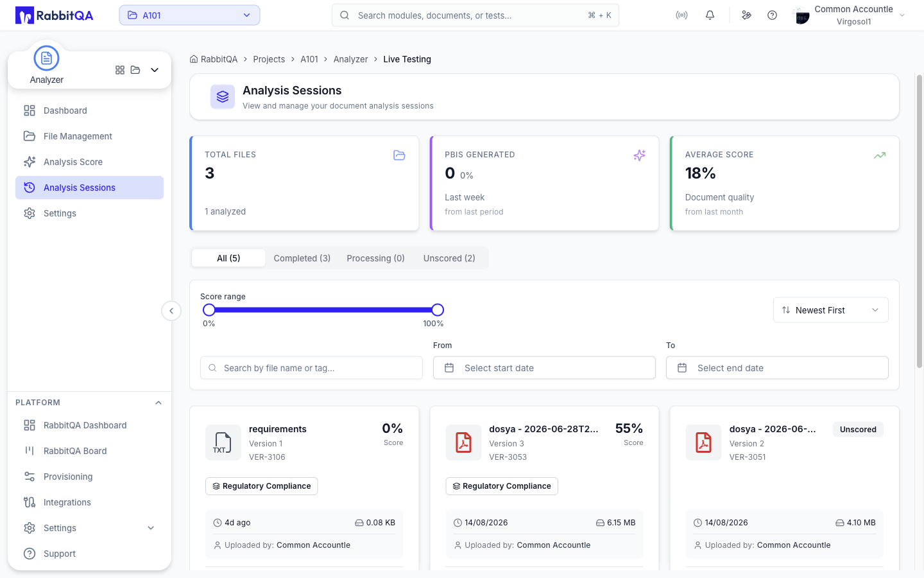Open the A101 project dropdown
This screenshot has width=924, height=578.
coord(189,15)
